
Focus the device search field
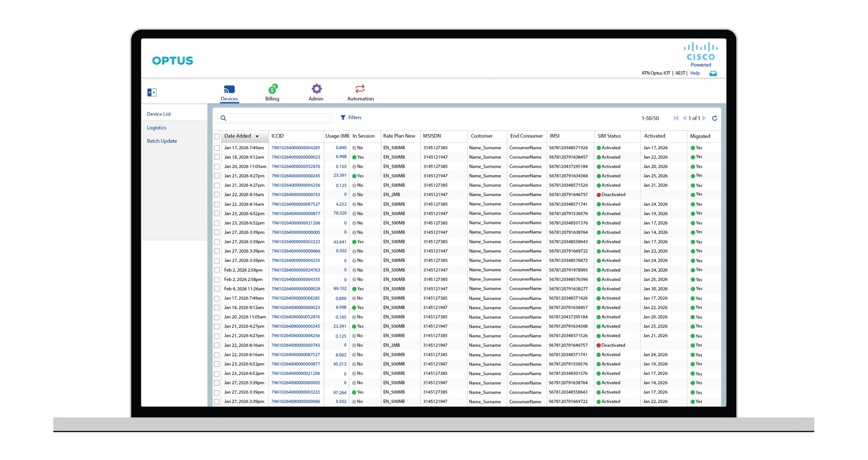[x=274, y=118]
